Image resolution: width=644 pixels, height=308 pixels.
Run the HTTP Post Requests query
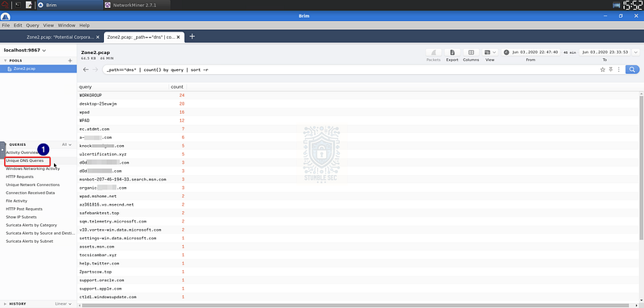click(24, 209)
